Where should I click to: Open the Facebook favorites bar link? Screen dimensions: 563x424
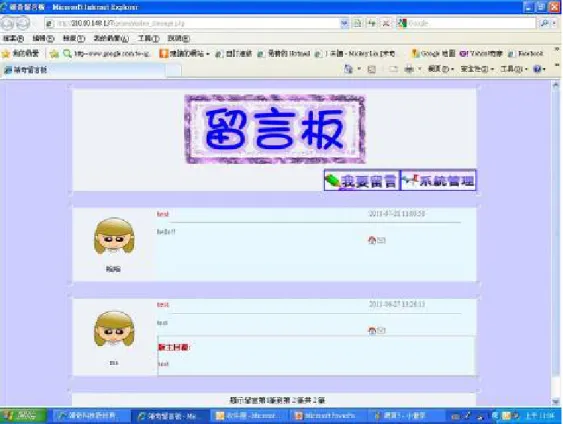(x=526, y=53)
